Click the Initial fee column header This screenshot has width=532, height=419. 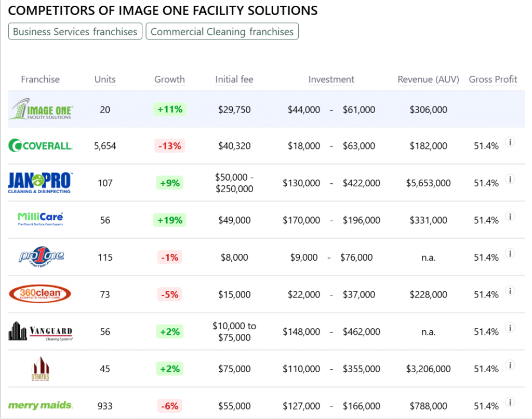pos(234,79)
